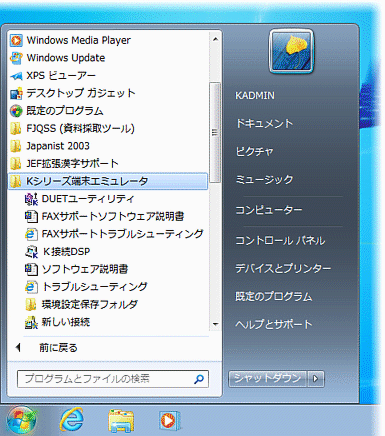Image resolution: width=385 pixels, height=436 pixels.
Task: Open the KADMIN user folder
Action: (255, 96)
